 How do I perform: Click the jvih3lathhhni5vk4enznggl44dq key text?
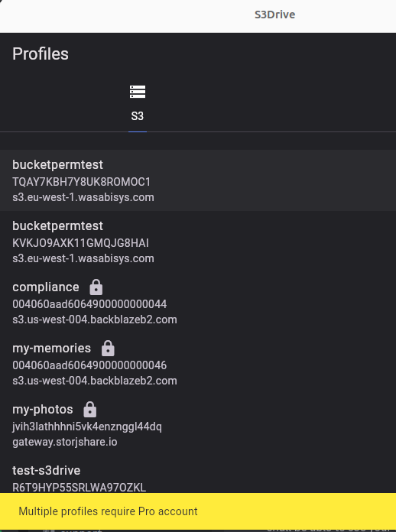(x=87, y=427)
